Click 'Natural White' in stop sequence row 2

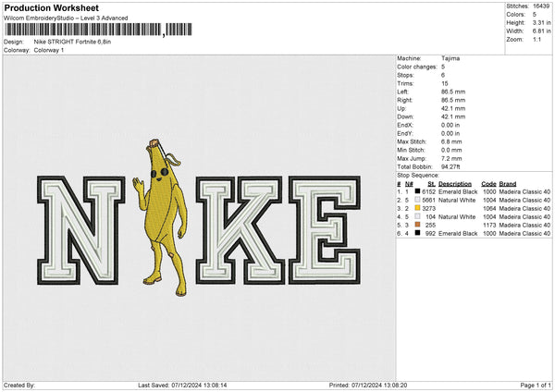tap(457, 200)
